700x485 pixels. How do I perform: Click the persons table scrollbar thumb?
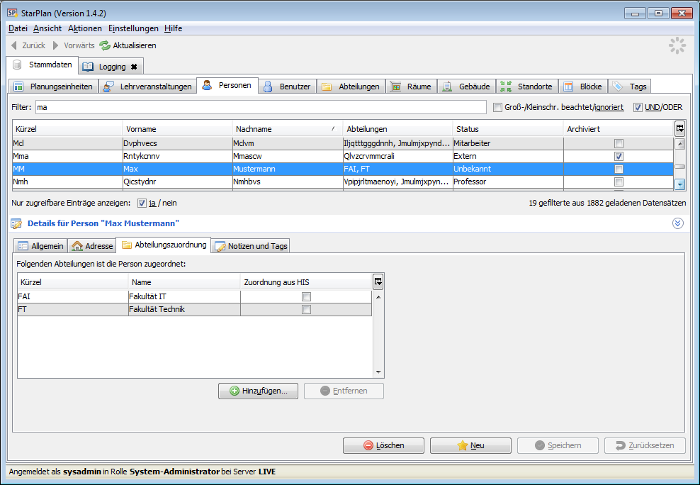click(679, 167)
